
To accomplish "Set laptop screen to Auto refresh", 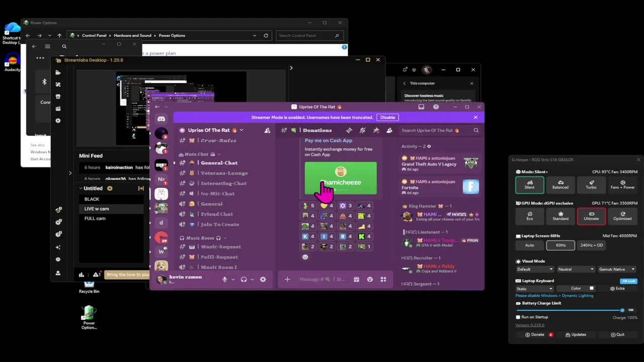I will click(x=529, y=245).
